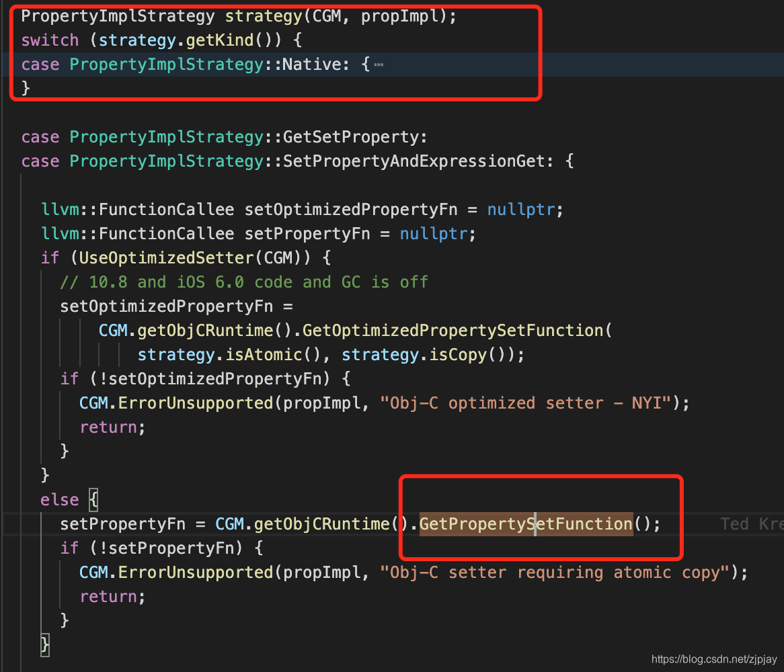Select nullptr assigned to setOptimizedPropertyFn declaration
This screenshot has width=784, height=672.
521,210
